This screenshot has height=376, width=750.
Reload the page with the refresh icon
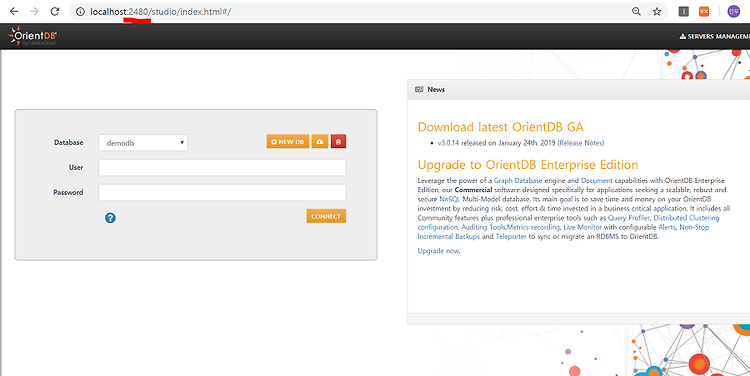point(55,11)
